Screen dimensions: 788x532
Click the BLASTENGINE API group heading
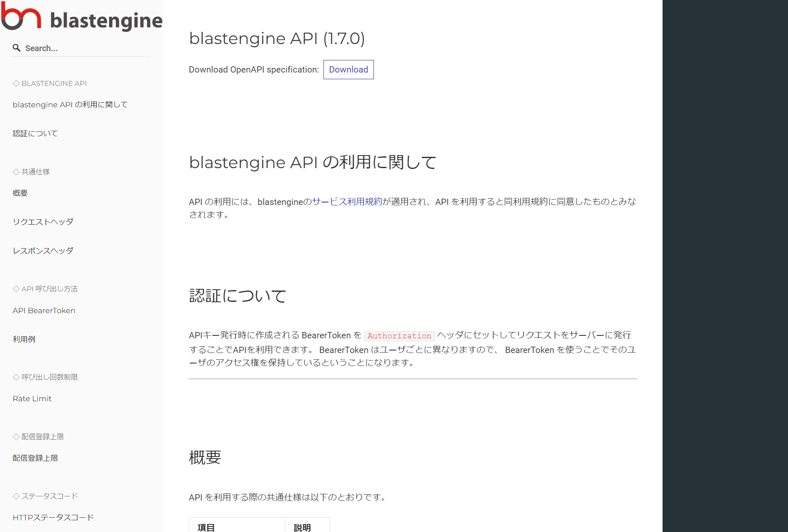(50, 83)
